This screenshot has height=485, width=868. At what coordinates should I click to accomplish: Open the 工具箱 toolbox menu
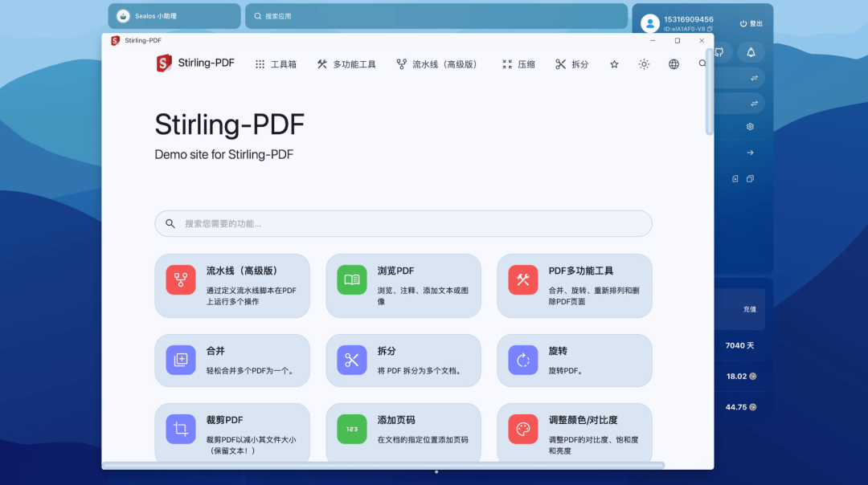276,64
